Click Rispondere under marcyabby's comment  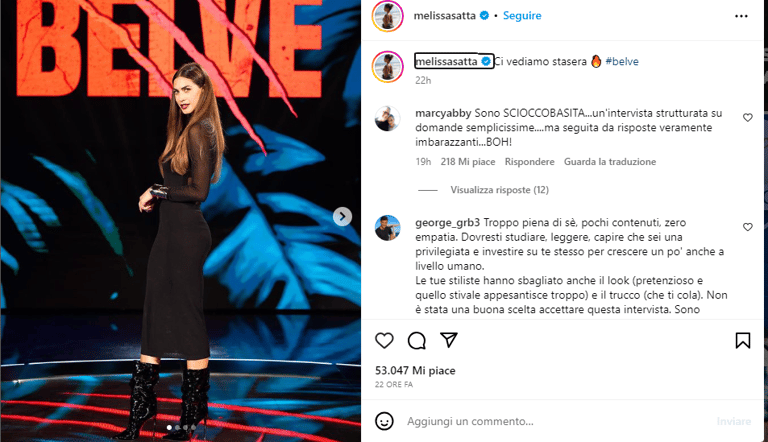click(x=529, y=162)
